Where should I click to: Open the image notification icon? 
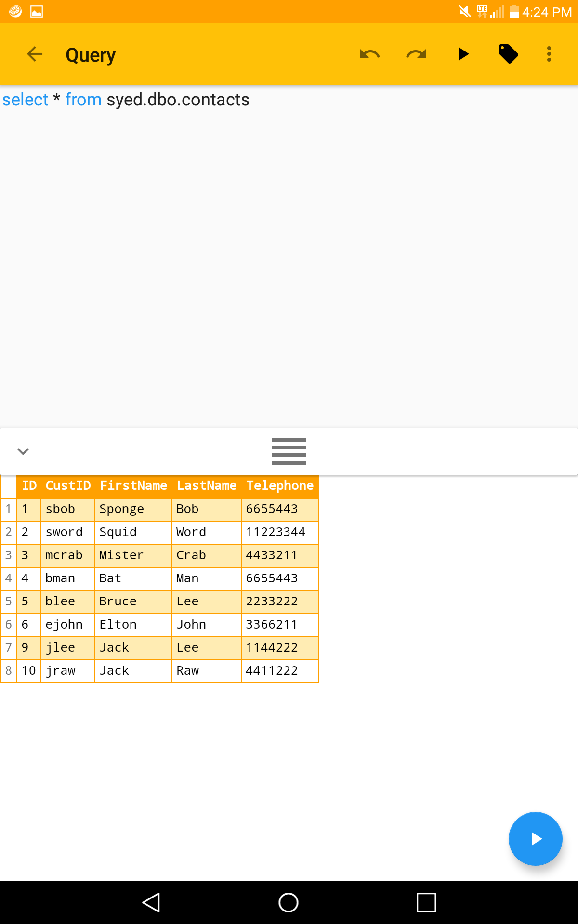[x=37, y=12]
